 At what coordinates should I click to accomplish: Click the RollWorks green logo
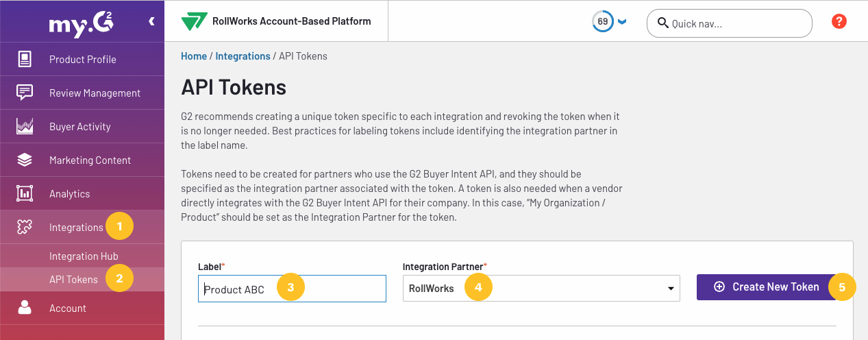click(x=195, y=21)
